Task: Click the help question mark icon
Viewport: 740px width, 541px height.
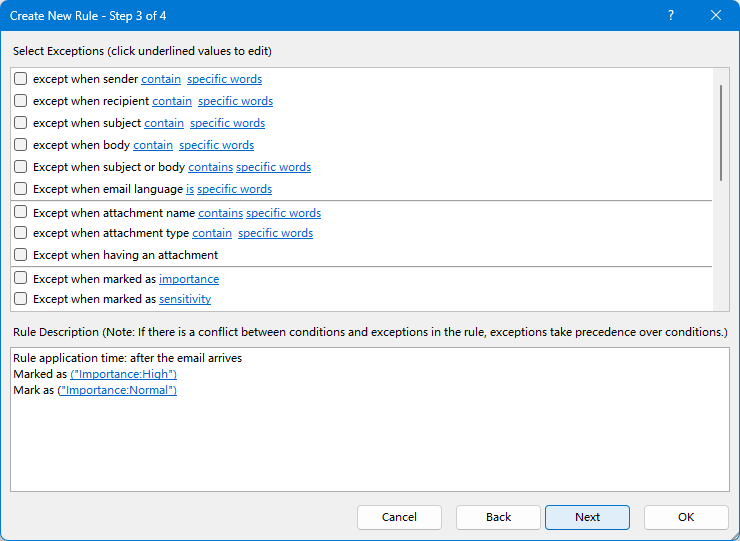Action: click(671, 16)
